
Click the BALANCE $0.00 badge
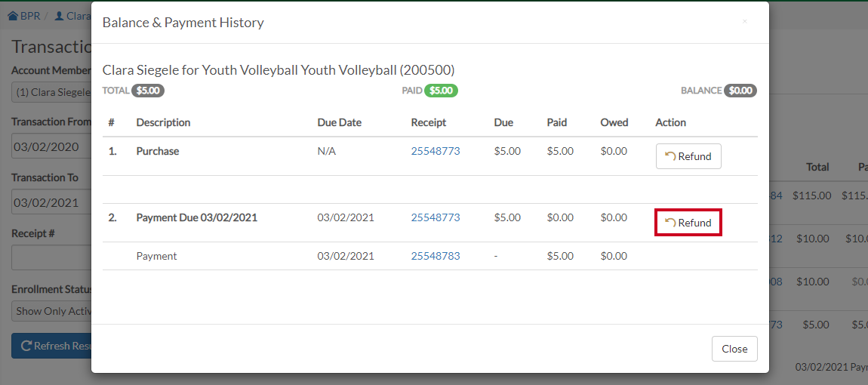pyautogui.click(x=740, y=91)
